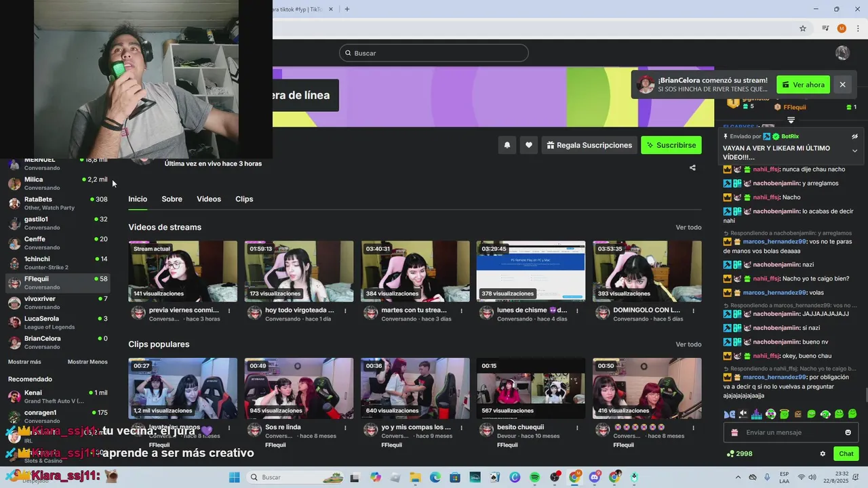
Task: Click 'Ver todo' next to Clips populares
Action: [688, 344]
